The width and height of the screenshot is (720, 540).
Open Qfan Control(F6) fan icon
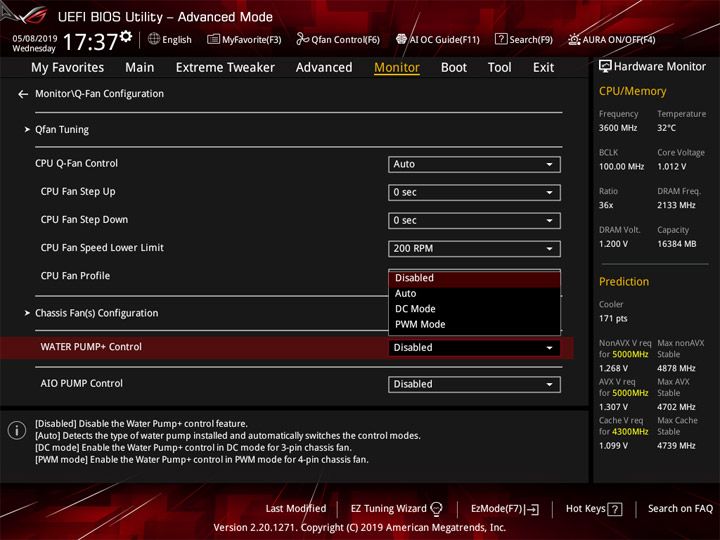(302, 39)
